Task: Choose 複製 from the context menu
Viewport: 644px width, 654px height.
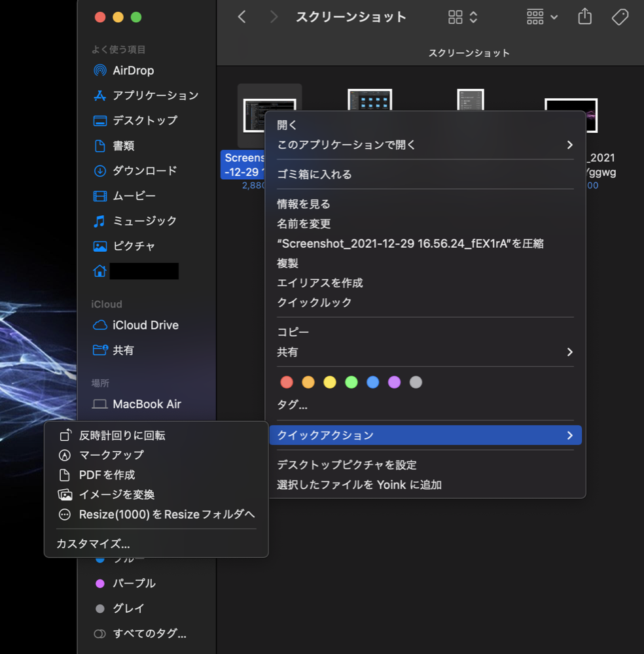Action: (x=425, y=263)
